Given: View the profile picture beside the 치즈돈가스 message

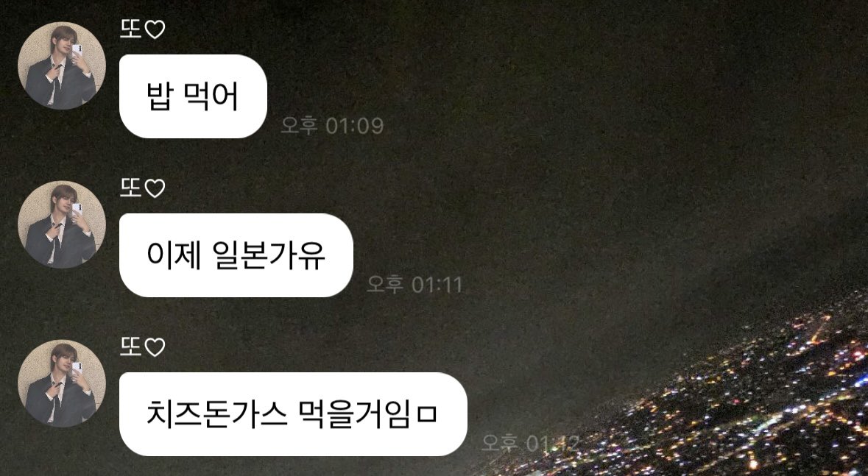Looking at the screenshot, I should click(61, 383).
